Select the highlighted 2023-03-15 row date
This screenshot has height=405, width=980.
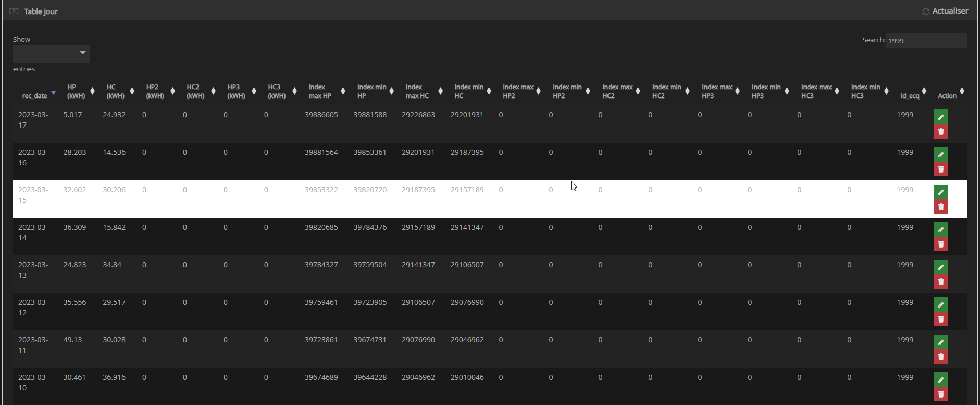point(33,194)
